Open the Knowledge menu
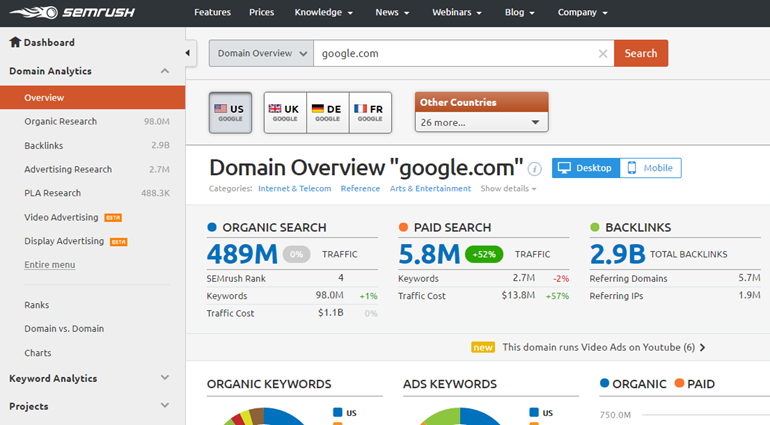 (x=323, y=13)
